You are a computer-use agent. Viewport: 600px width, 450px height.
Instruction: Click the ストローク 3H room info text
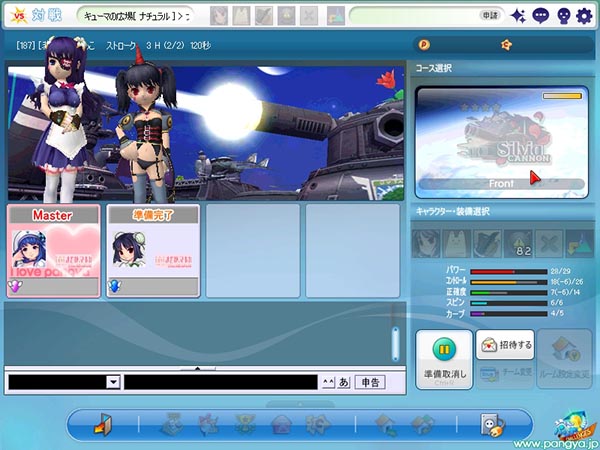(158, 46)
